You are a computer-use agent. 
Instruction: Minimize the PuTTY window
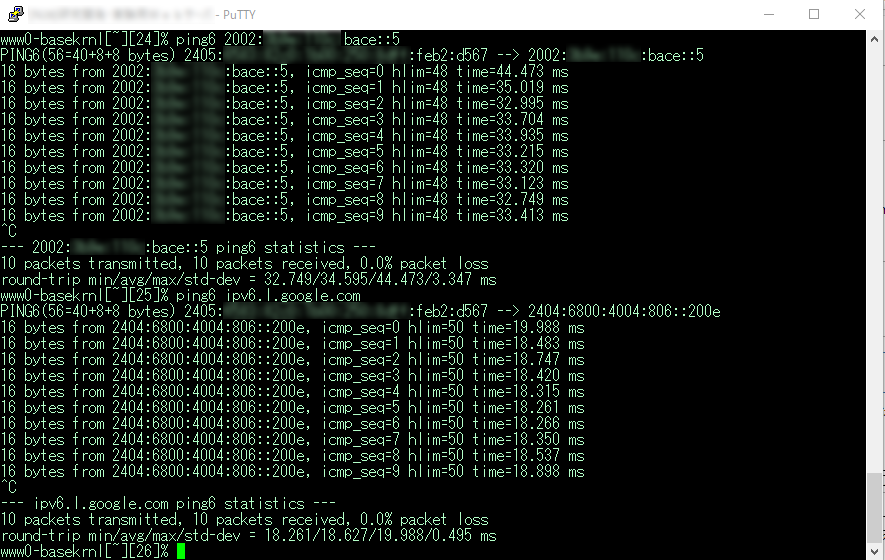(x=769, y=14)
